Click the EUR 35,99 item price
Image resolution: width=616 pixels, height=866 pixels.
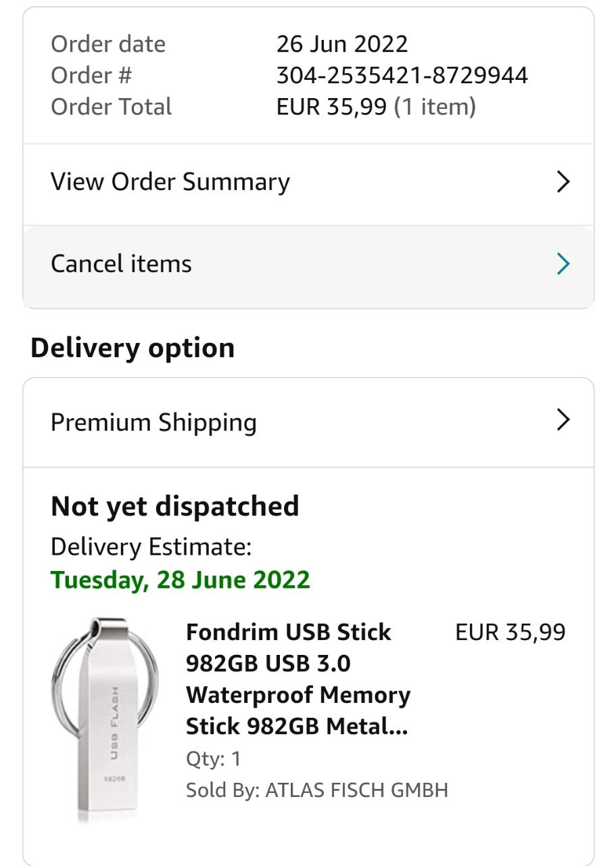click(510, 633)
